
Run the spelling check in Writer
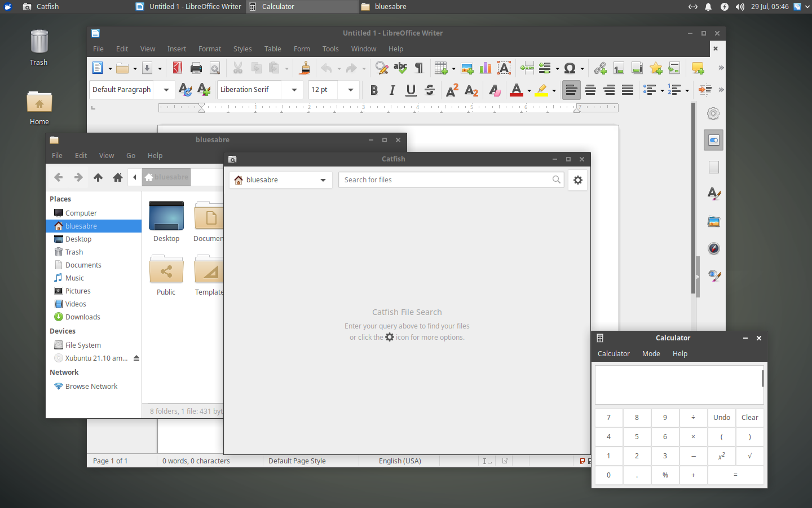tap(400, 68)
